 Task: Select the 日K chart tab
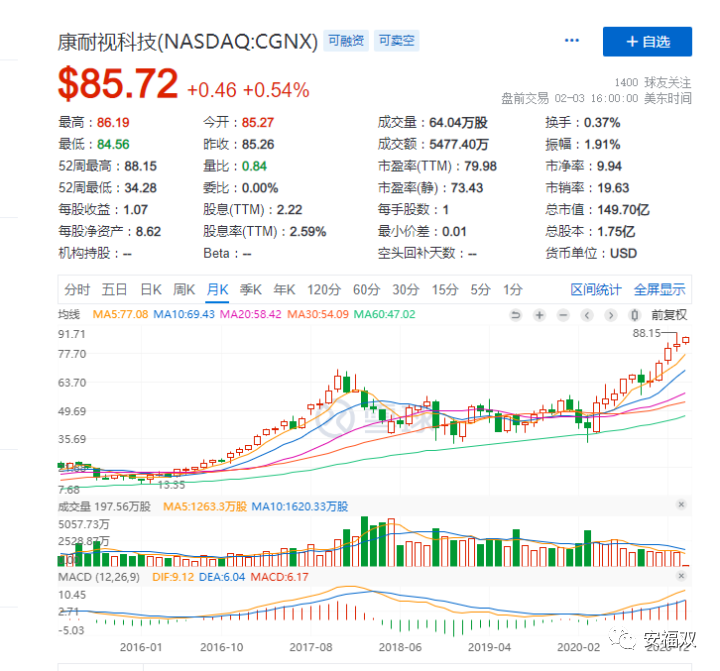coord(151,290)
